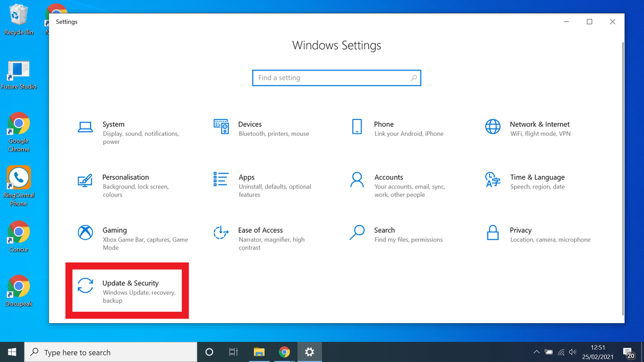Expand hidden icons in the system tray
The image size is (644, 362).
(x=536, y=352)
